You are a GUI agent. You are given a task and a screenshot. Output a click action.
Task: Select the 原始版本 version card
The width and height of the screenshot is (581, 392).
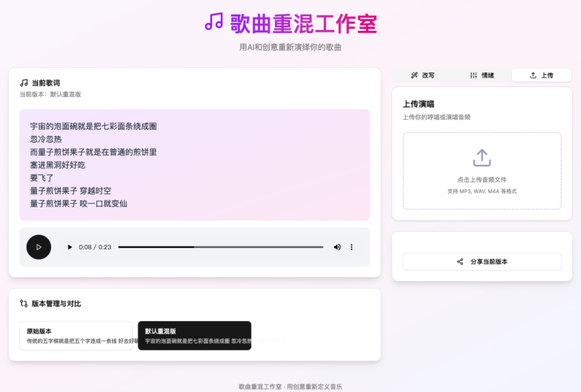76,335
